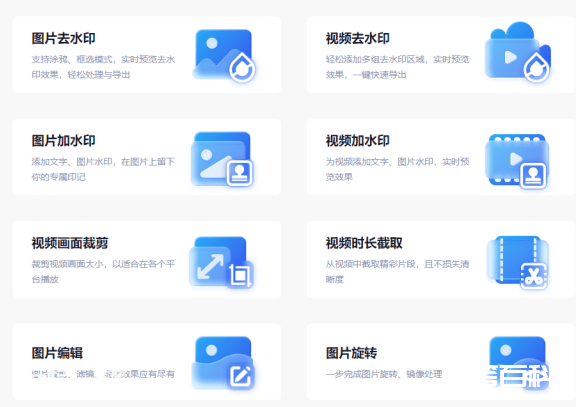The image size is (576, 407).
Task: Click the 视频画面裁剪 crop arrow icon
Action: [x=222, y=262]
